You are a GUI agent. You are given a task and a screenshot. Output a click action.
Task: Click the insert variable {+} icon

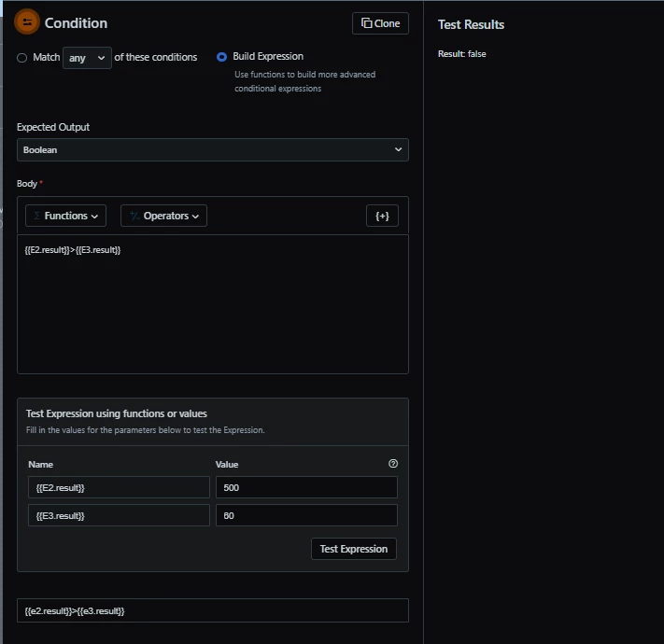click(x=382, y=216)
